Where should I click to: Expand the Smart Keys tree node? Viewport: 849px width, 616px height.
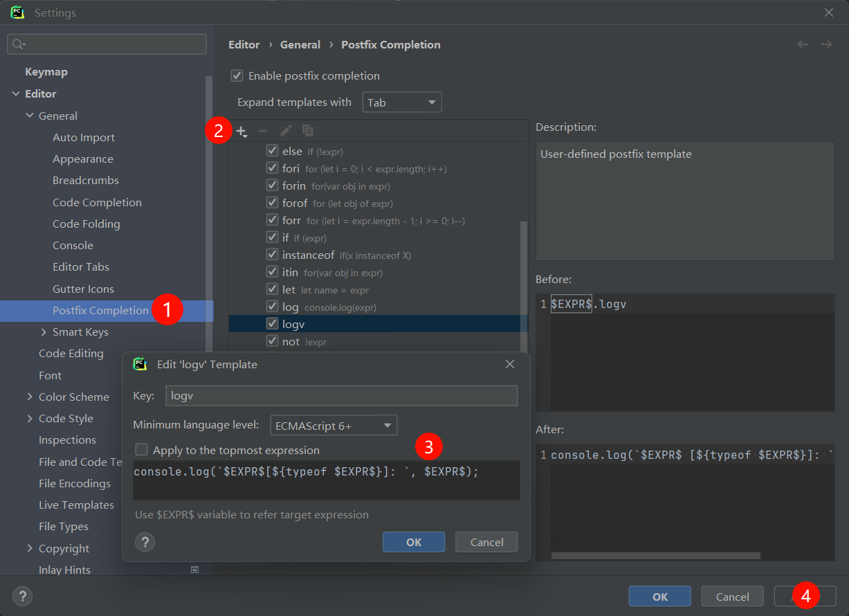44,332
